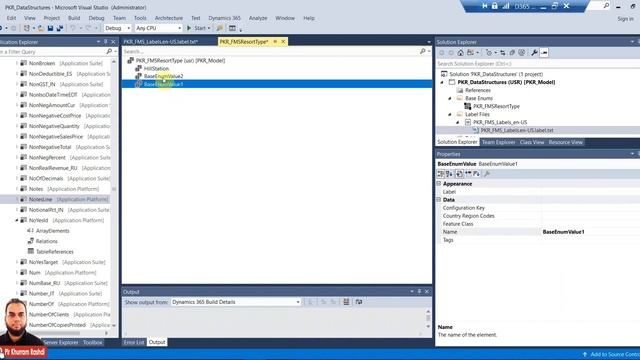The width and height of the screenshot is (640, 360).
Task: Click the Open File toolbar icon
Action: 41,28
